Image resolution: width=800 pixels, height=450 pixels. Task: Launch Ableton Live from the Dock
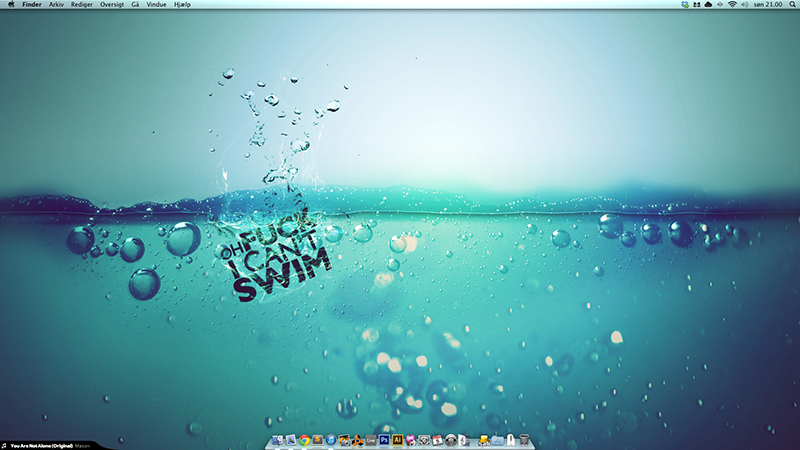pyautogui.click(x=371, y=440)
